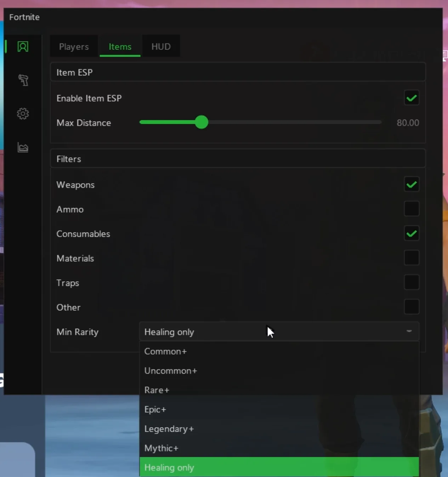Uncheck the Consumables filter checkbox
Viewport: 448px width, 477px height.
pos(412,234)
